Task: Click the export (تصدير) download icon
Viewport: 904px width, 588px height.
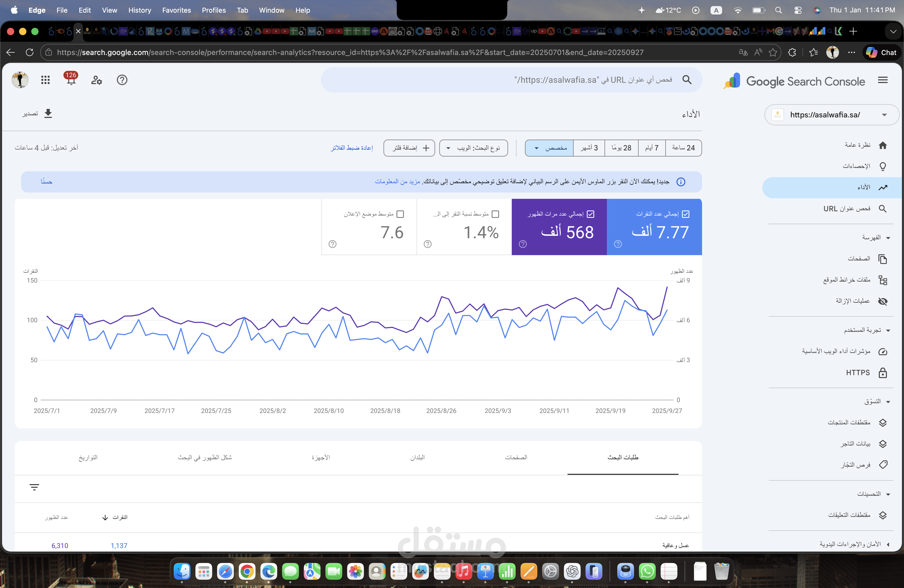Action: (48, 113)
